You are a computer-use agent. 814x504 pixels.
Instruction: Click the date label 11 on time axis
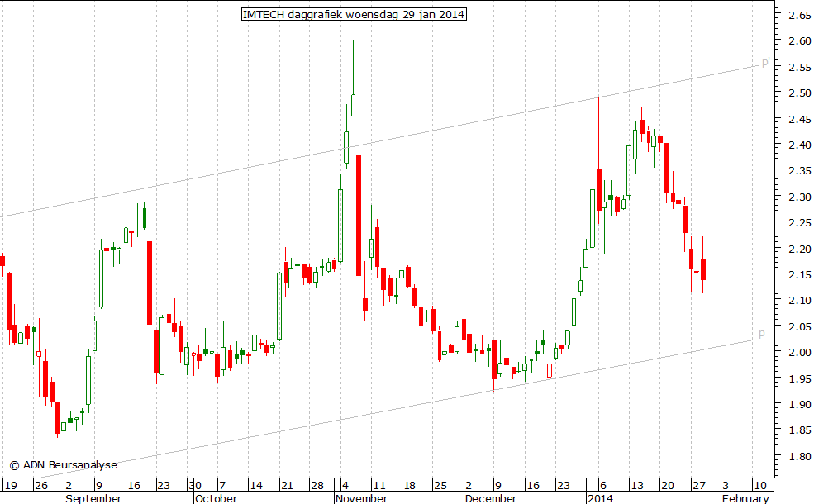click(379, 485)
